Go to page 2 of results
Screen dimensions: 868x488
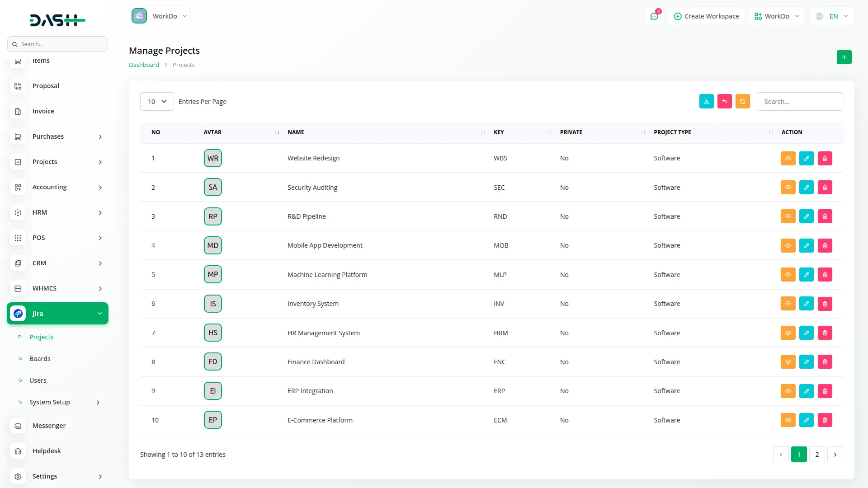[816, 455]
